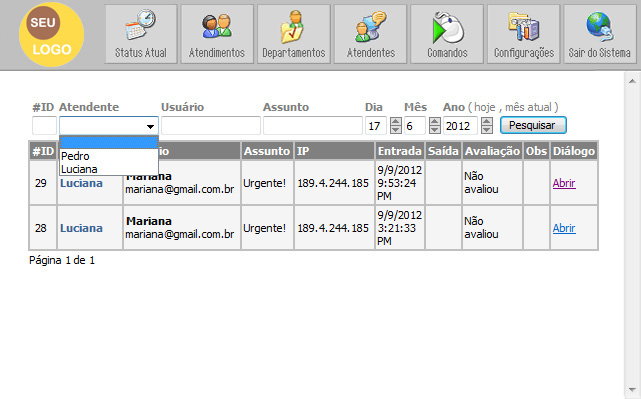
Task: Select Pedro in the Atendente list
Action: click(x=109, y=156)
